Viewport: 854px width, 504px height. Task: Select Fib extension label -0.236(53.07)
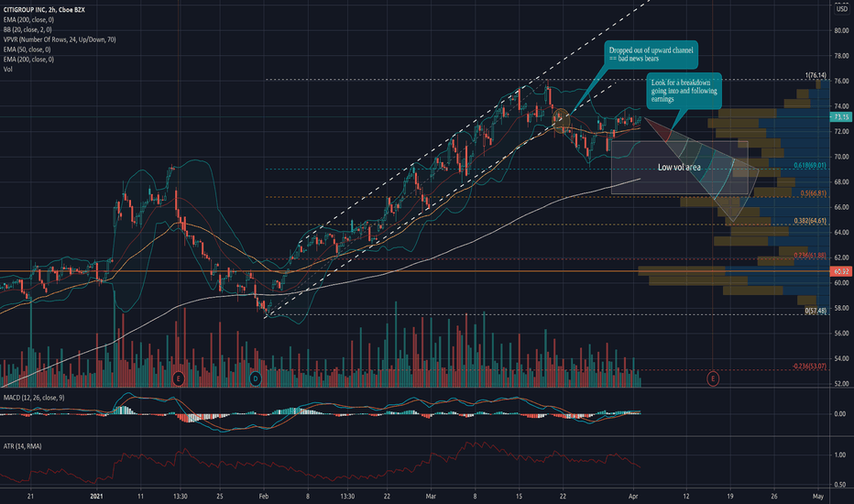(809, 367)
